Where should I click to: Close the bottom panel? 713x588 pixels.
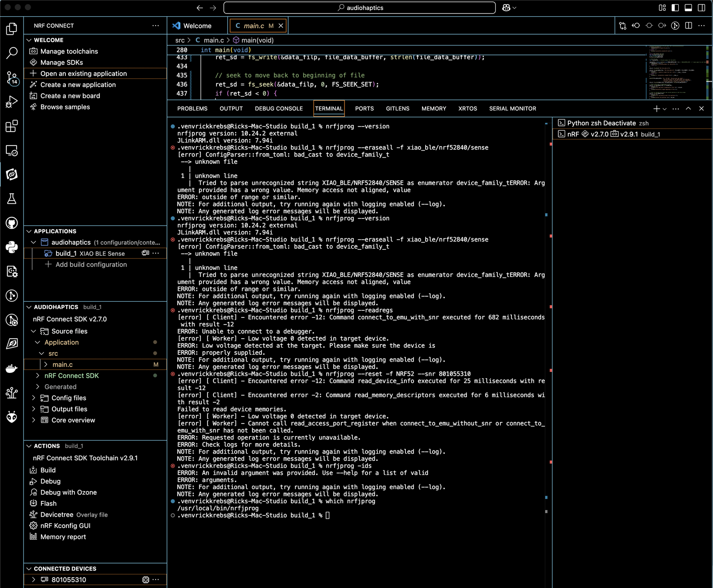pyautogui.click(x=701, y=109)
